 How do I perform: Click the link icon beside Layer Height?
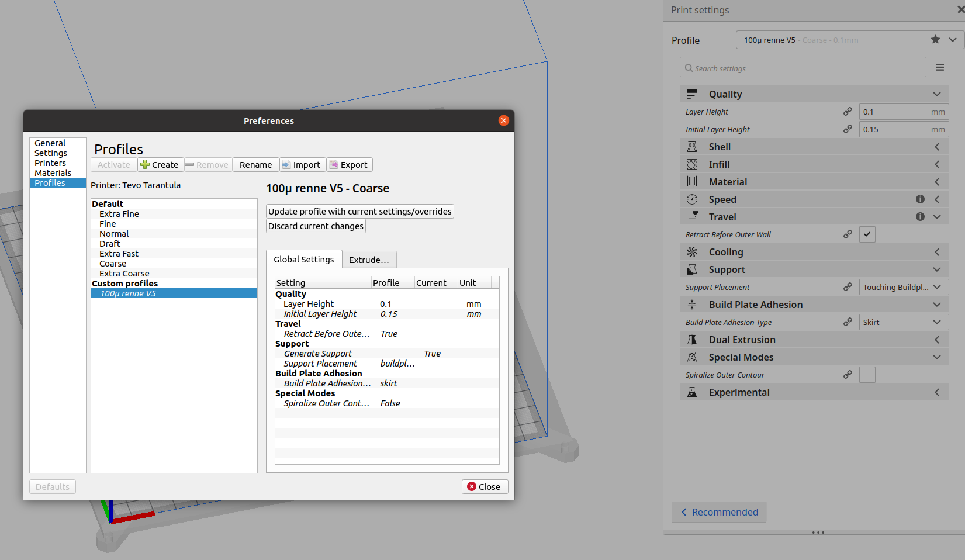click(848, 111)
